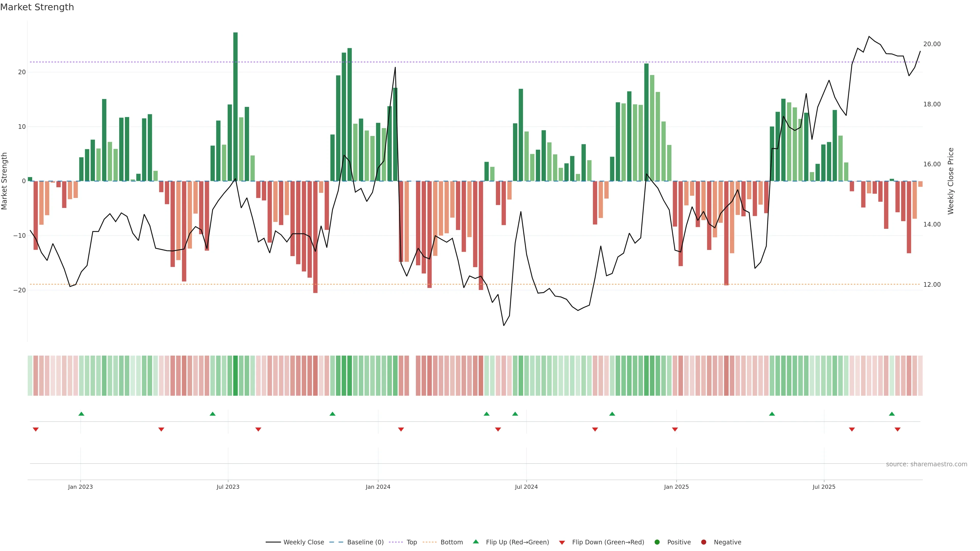Screen dimensions: 980x551
Task: Click the green flip-up triangle just before Jul 2023
Action: pos(213,414)
